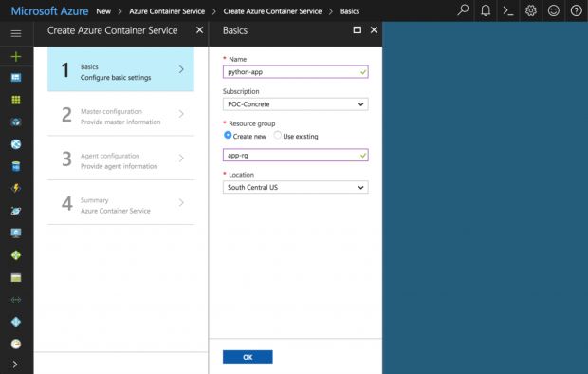The height and width of the screenshot is (374, 588).
Task: Open the help question mark icon
Action: [x=576, y=10]
